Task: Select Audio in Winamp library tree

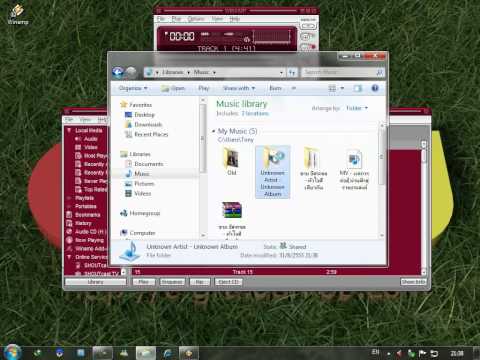Action: coord(86,139)
